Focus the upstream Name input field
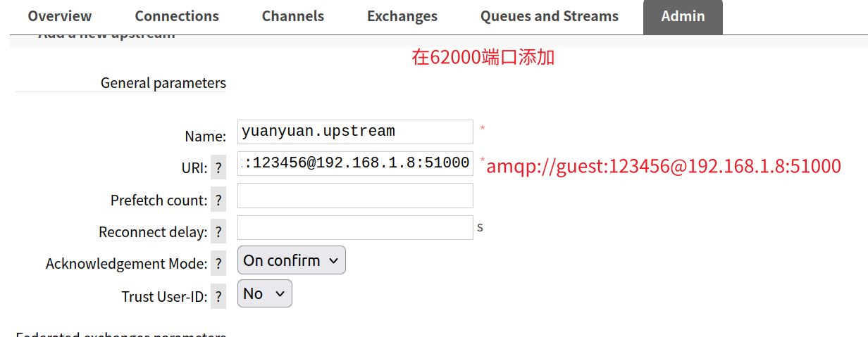 [355, 132]
